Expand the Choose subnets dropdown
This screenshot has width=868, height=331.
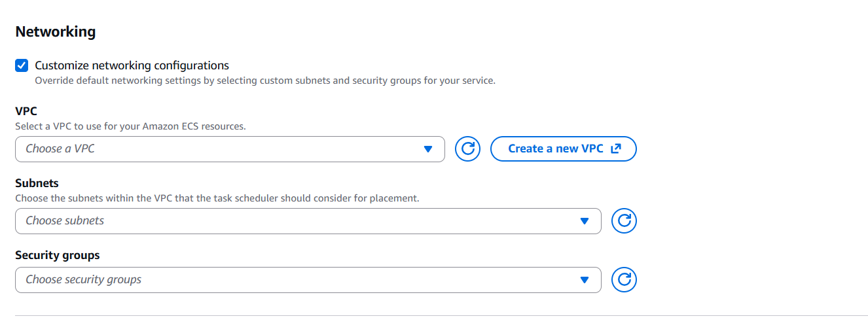pyautogui.click(x=301, y=221)
